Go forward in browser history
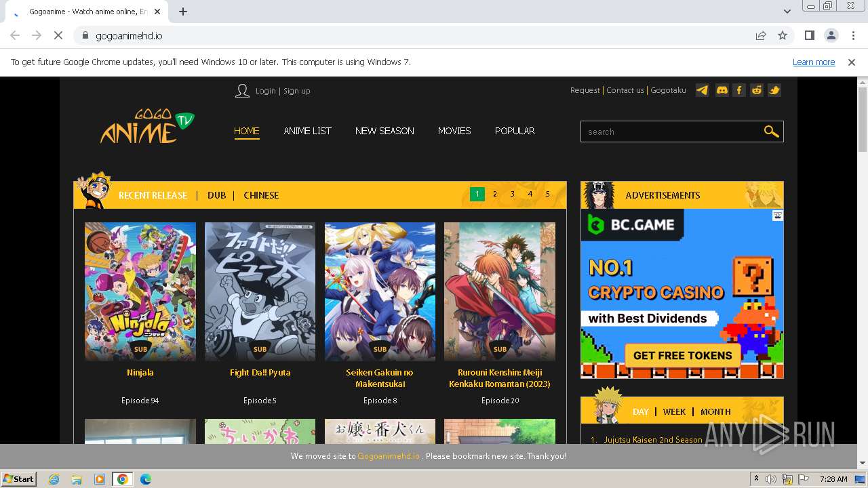The width and height of the screenshot is (868, 488). coord(37,35)
